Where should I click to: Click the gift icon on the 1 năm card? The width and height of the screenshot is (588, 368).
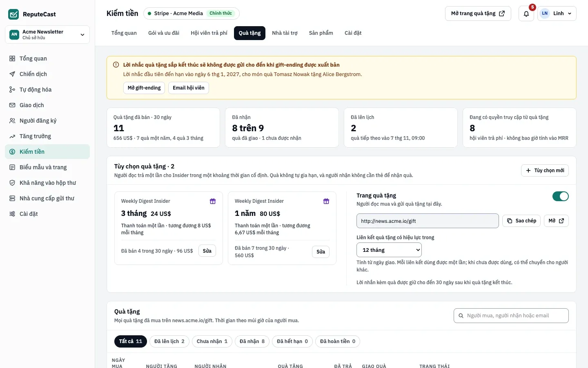click(326, 201)
